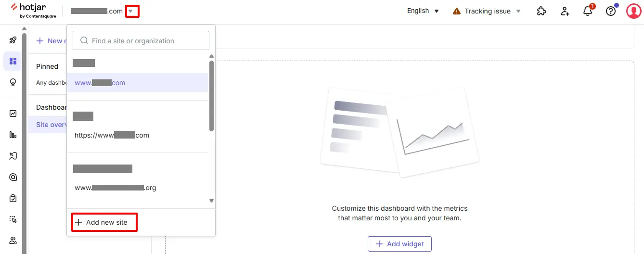Open the rocket Get Started icon in sidebar
The width and height of the screenshot is (644, 254).
coord(13,40)
